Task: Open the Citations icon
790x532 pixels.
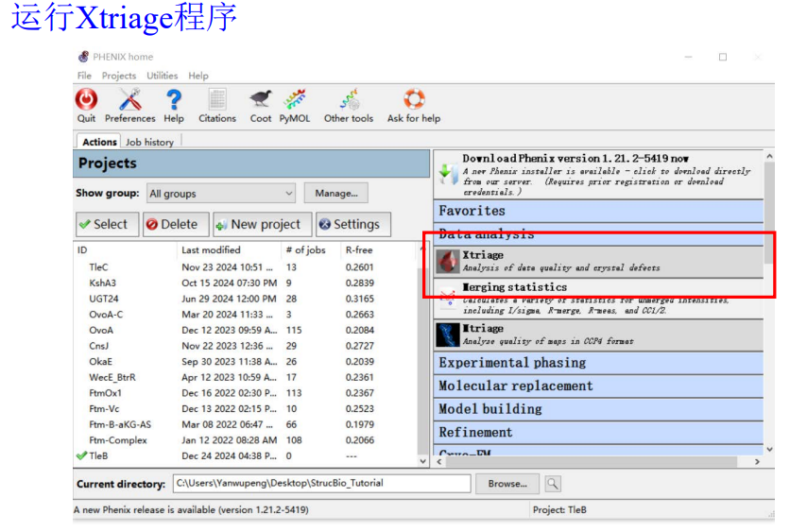Action: 217,99
